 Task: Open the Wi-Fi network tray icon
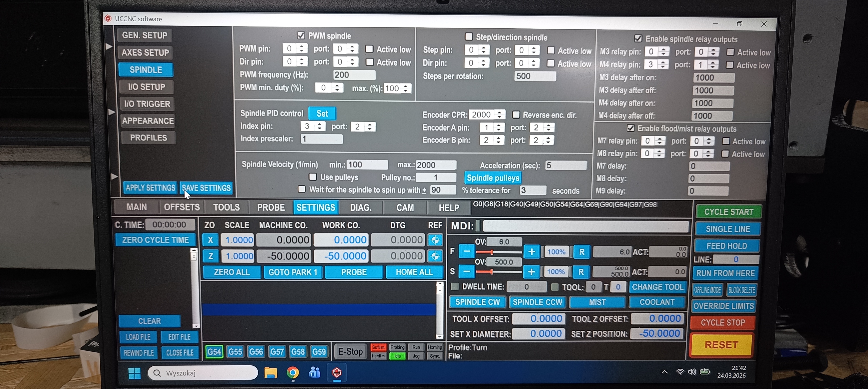tap(680, 372)
